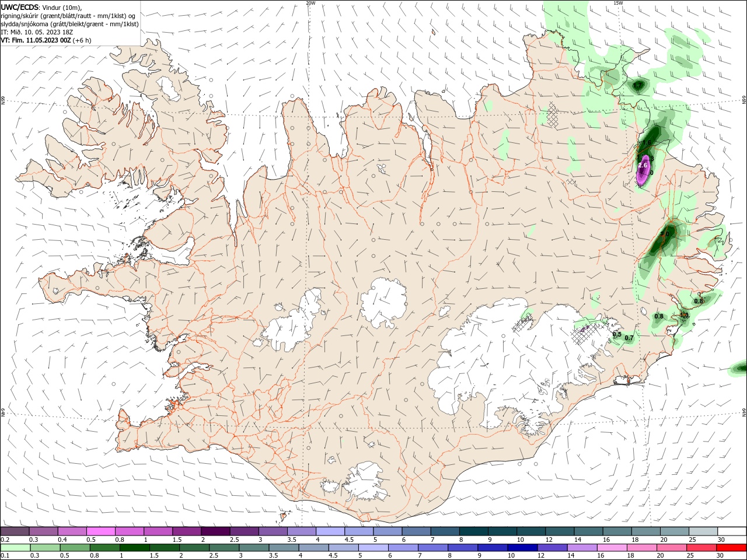Click the 'VT: Fim. 11.05.2023 00Z (+6 h)' line
747x560 pixels.
46,40
